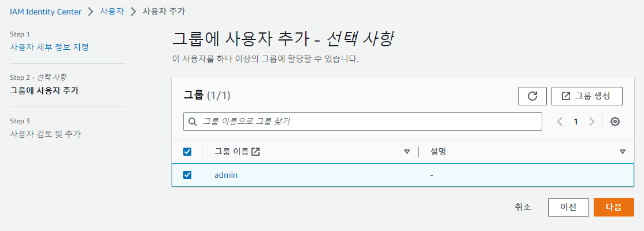Click the external link icon beside 그룹 이름
The image size is (644, 231).
(x=256, y=152)
